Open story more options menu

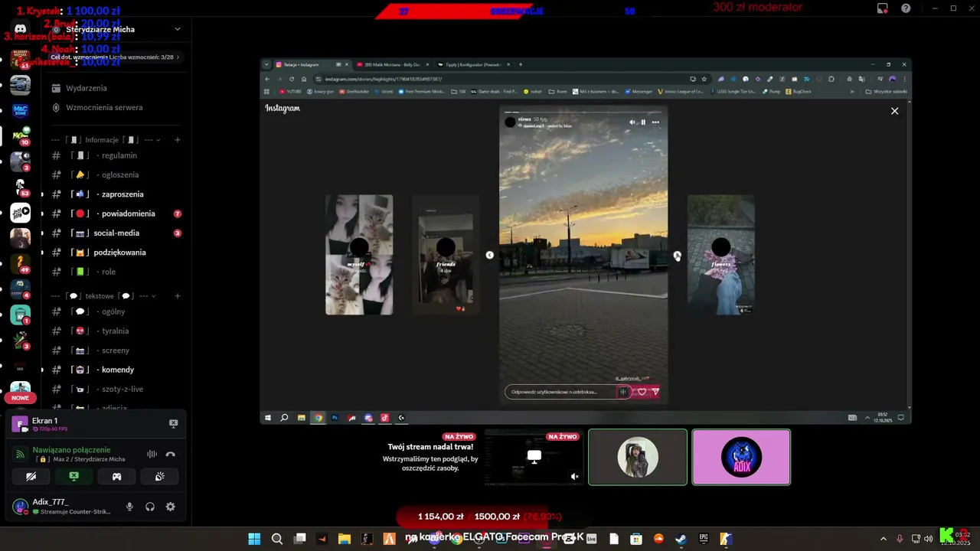pos(655,122)
